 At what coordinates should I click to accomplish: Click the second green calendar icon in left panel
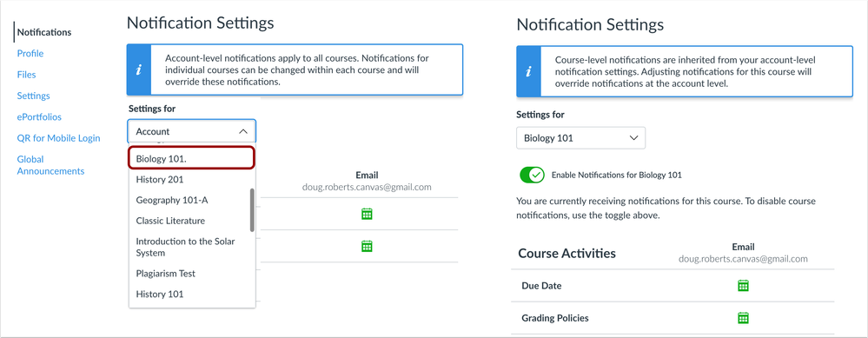click(366, 246)
